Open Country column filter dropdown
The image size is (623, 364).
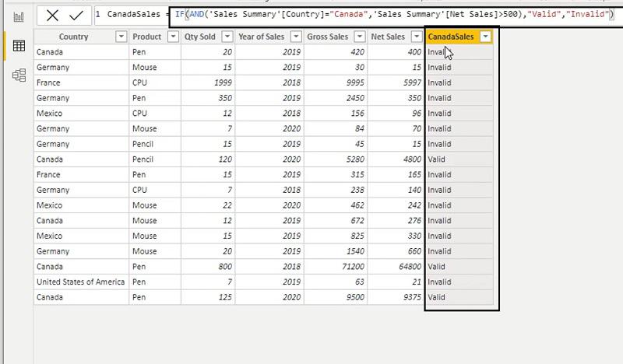point(121,37)
